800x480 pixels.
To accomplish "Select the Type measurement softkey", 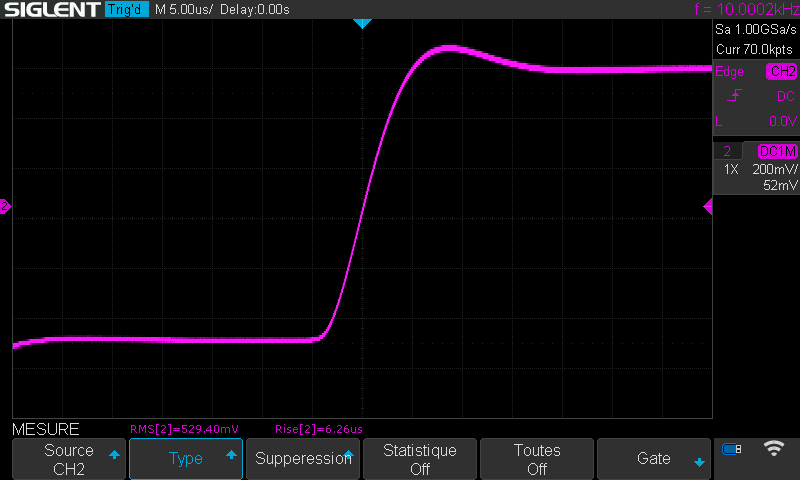I will 186,459.
